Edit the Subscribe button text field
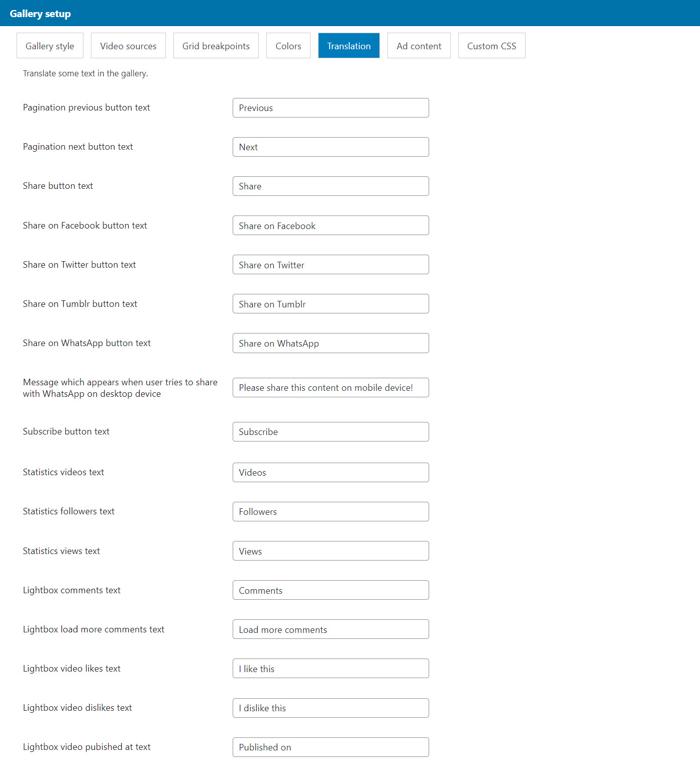The image size is (700, 767). coord(331,432)
